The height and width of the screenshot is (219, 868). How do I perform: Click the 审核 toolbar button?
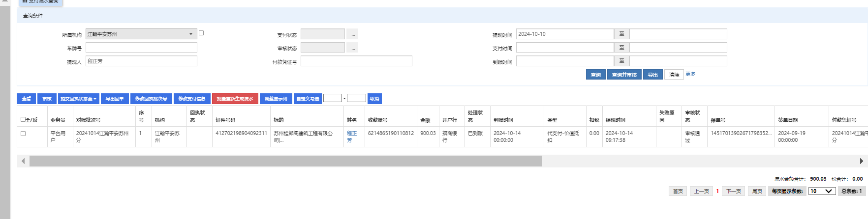(x=47, y=99)
